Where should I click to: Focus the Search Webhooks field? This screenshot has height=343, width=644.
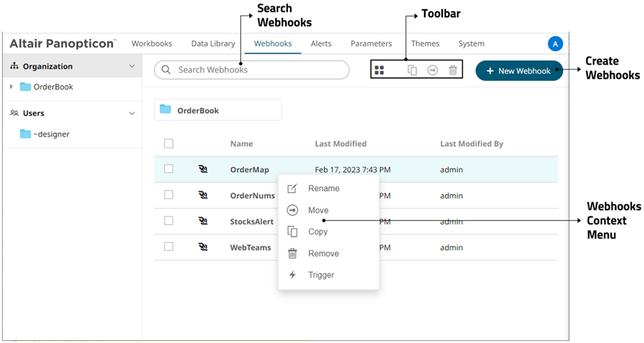pos(260,70)
